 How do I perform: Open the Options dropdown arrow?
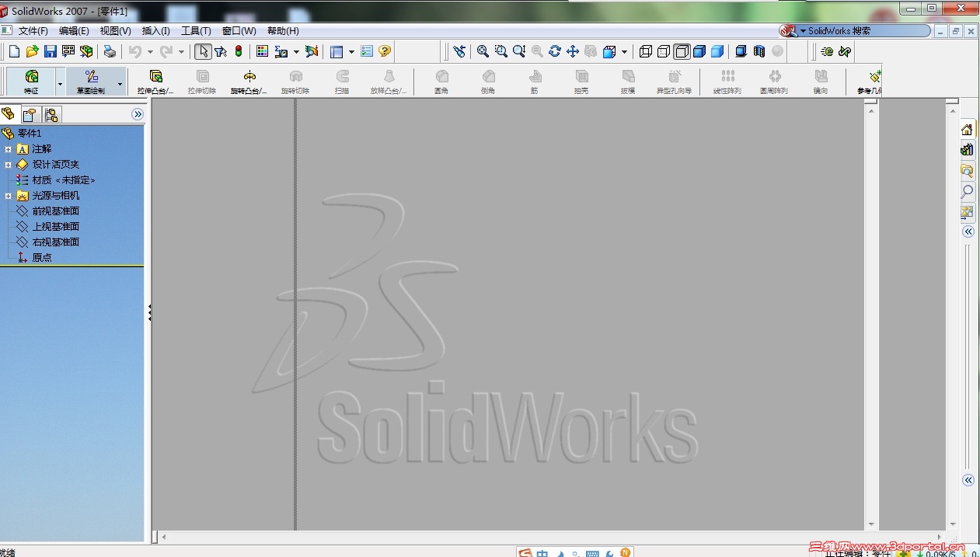(351, 52)
